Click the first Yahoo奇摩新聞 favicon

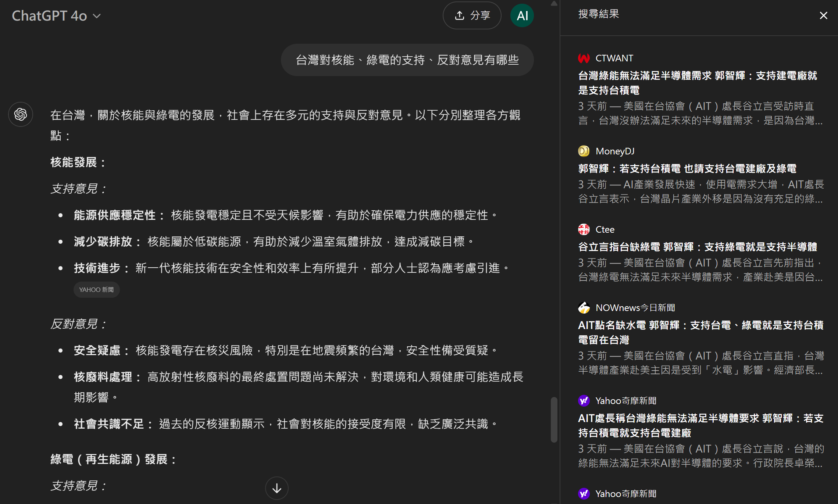[584, 401]
